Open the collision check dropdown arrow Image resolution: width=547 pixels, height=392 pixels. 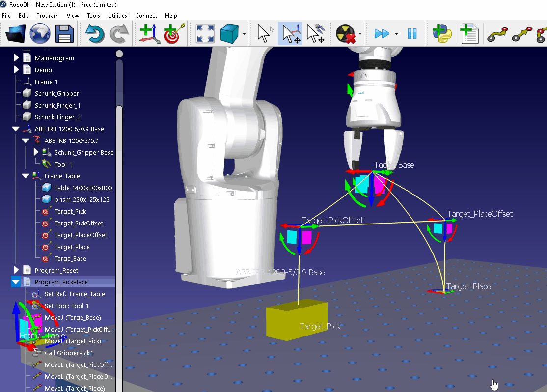pos(360,34)
